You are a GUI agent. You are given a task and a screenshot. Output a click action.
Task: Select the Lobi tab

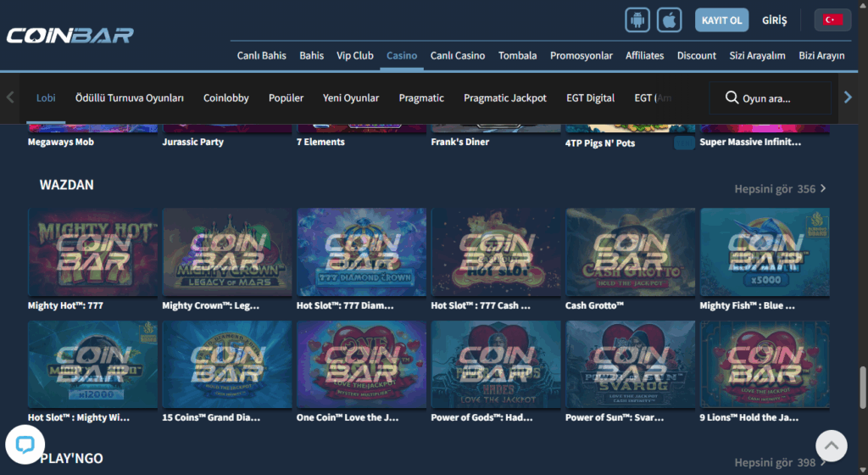click(46, 98)
